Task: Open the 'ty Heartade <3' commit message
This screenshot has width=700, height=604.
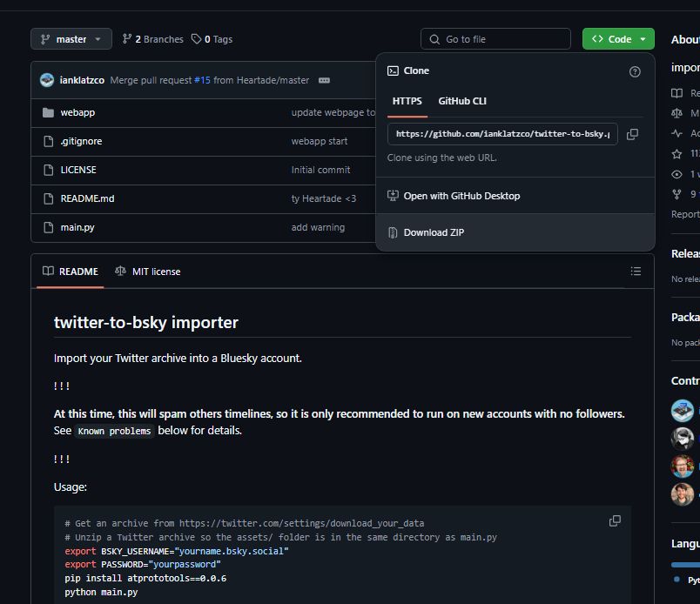Action: (324, 198)
